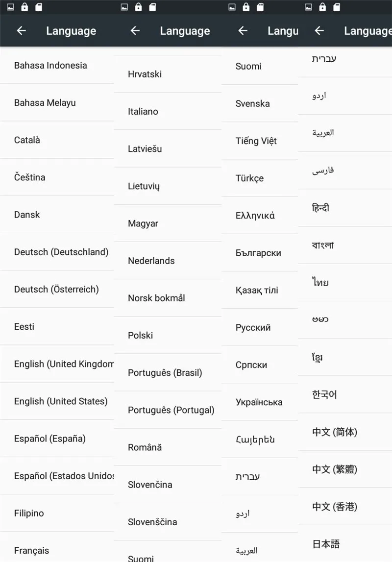Tap back arrow in first Language panel

[22, 31]
